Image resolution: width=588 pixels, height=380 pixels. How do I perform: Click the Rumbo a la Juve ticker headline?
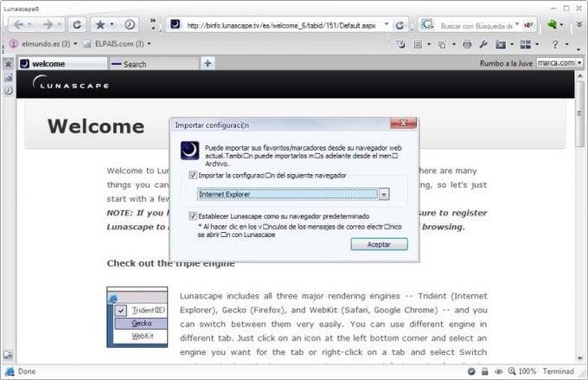click(506, 63)
